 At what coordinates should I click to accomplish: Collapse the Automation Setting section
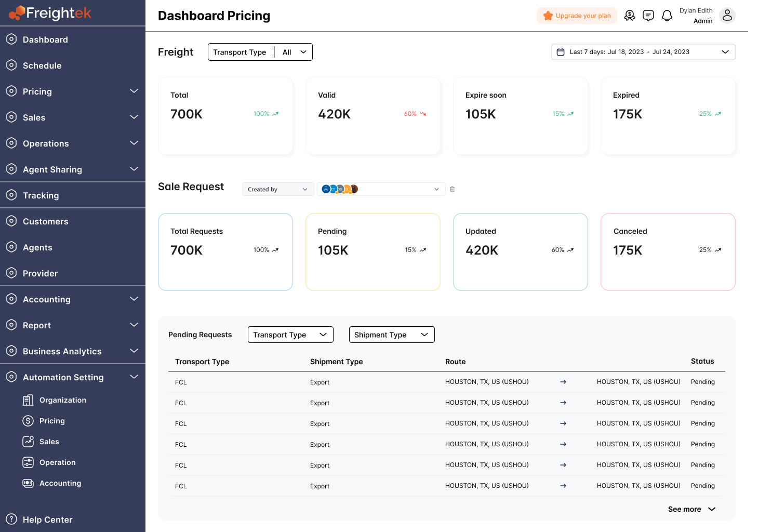[x=134, y=377]
